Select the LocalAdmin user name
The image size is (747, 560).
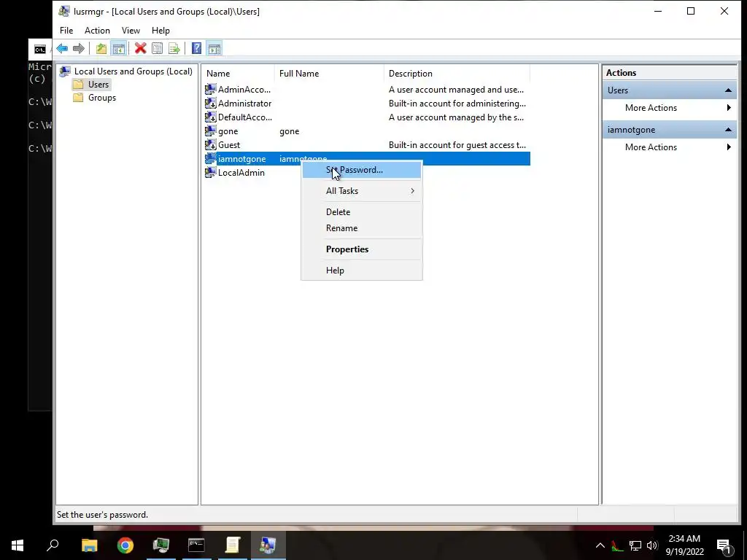click(241, 172)
